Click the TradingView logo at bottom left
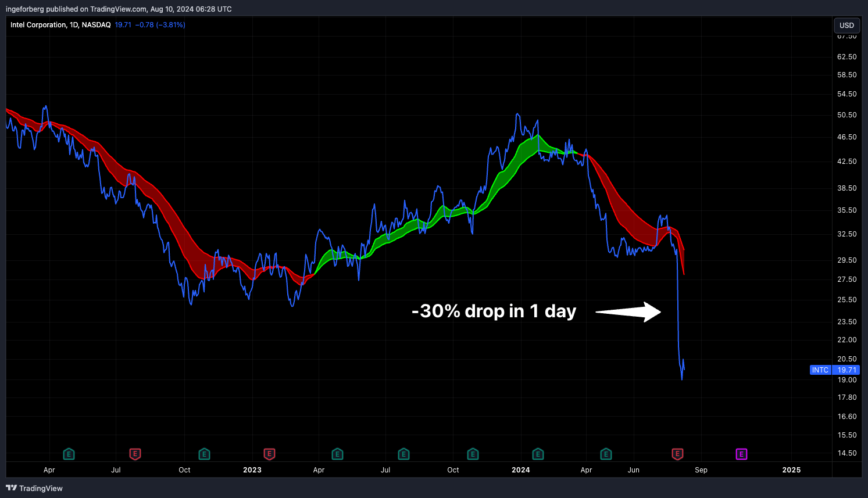Image resolution: width=868 pixels, height=498 pixels. point(11,488)
